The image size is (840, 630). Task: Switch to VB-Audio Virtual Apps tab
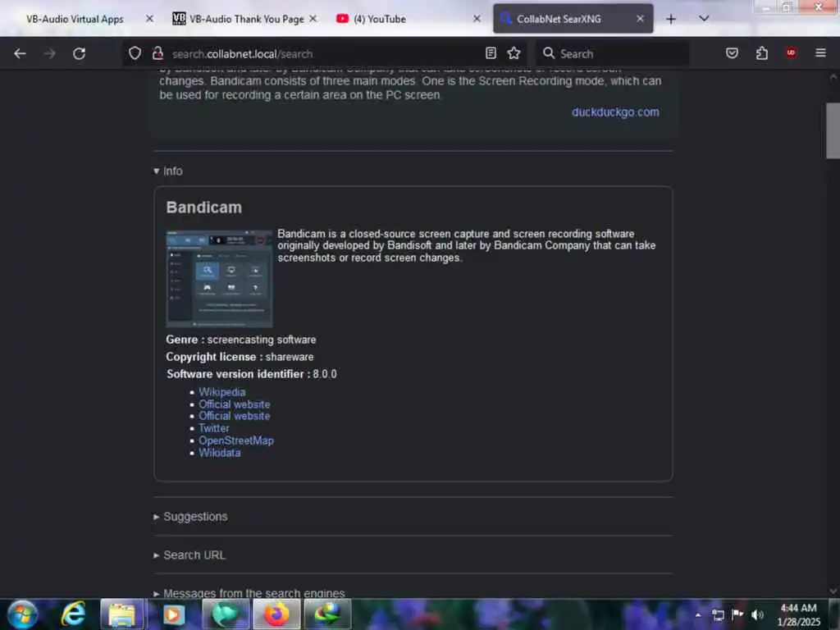[75, 20]
